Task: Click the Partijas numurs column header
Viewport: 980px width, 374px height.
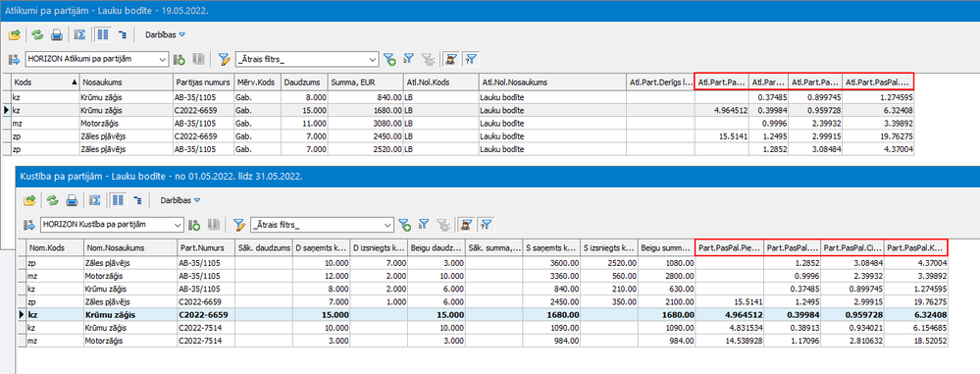Action: [x=203, y=81]
